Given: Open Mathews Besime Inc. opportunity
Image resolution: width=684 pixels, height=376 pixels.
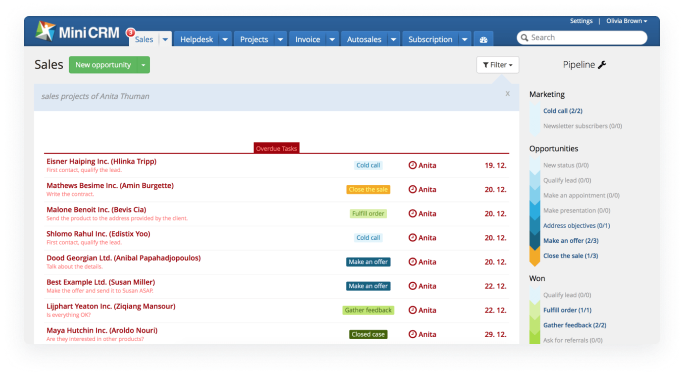Looking at the screenshot, I should tap(110, 185).
